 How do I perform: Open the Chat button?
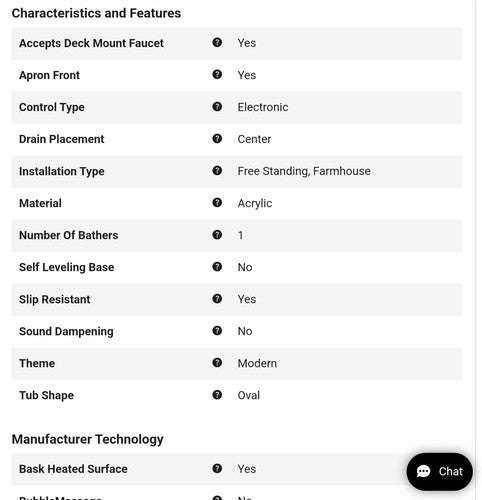pyautogui.click(x=439, y=471)
